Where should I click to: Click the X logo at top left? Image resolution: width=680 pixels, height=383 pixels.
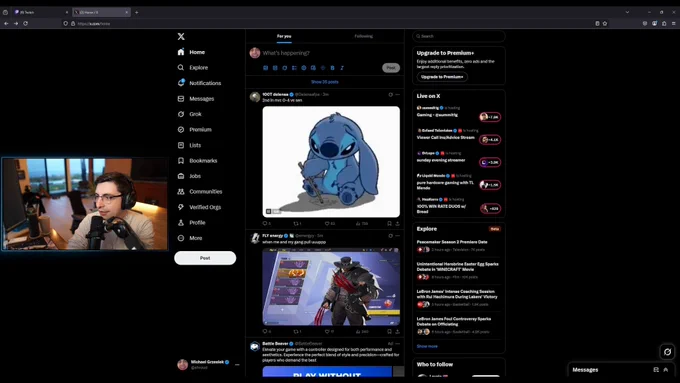(x=181, y=36)
